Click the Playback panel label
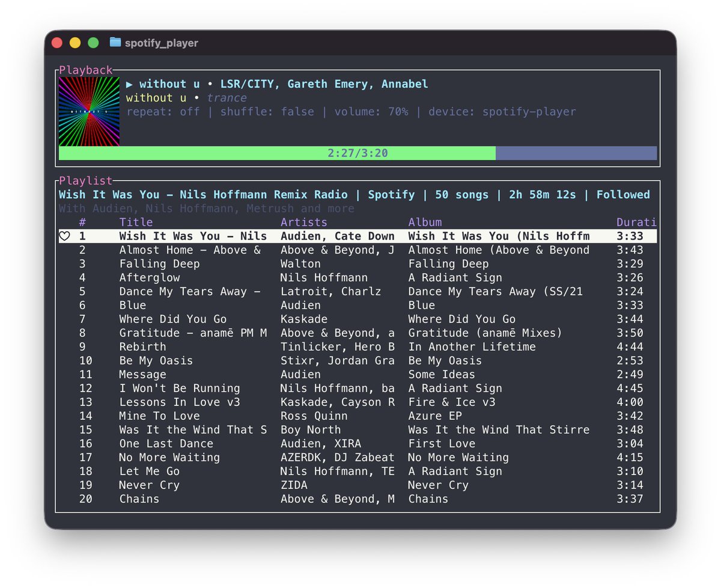Viewport: 721px width, 588px height. click(86, 70)
